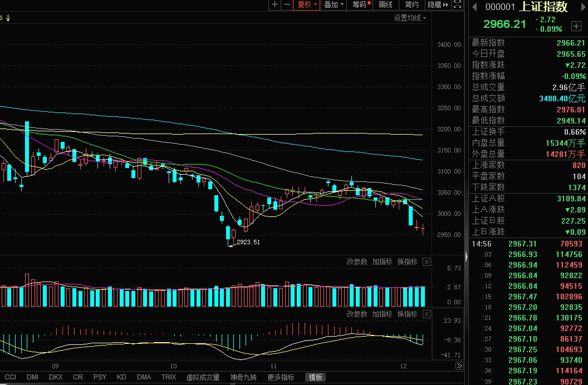Click the 隐藏 hide panel toggle

coord(437,5)
